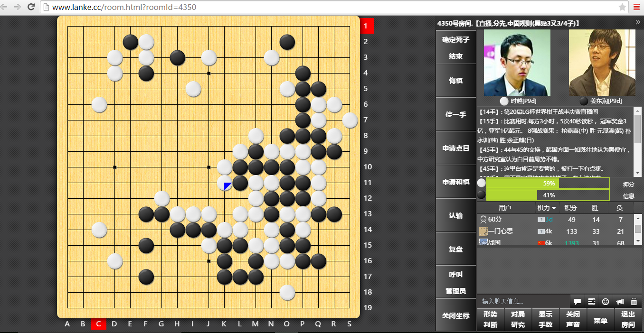Click the 认输 resign button
The height and width of the screenshot is (333, 644).
click(x=456, y=215)
